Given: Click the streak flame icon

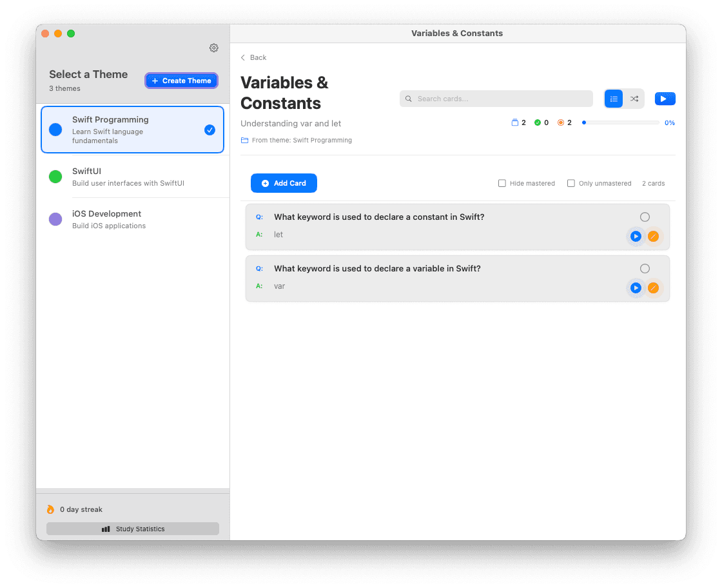Looking at the screenshot, I should [50, 509].
